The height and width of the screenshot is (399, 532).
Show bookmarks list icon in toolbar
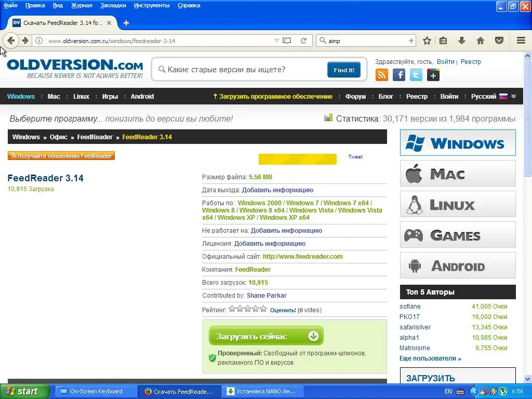(443, 41)
